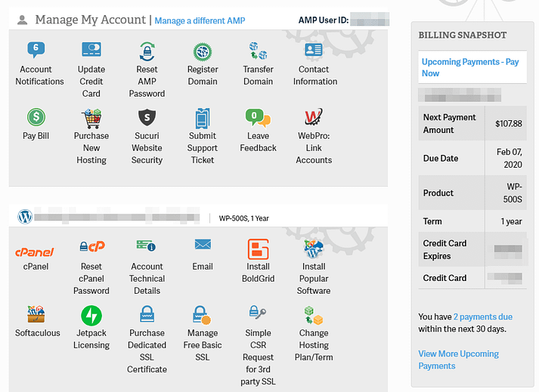This screenshot has width=539, height=392.
Task: Click the 'Due Date' row label
Action: 441,158
